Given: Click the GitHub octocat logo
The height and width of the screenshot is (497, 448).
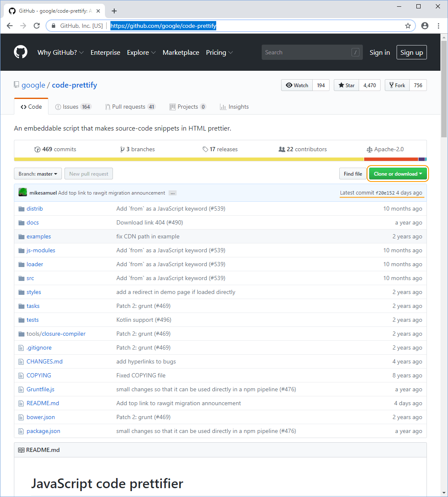Looking at the screenshot, I should (21, 52).
